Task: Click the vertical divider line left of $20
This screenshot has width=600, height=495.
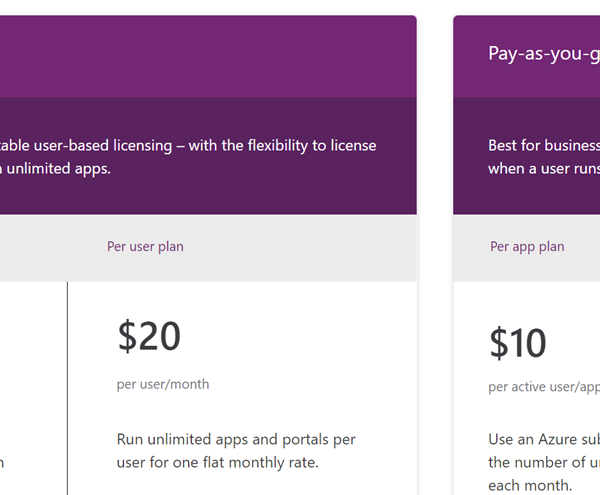Action: click(67, 388)
